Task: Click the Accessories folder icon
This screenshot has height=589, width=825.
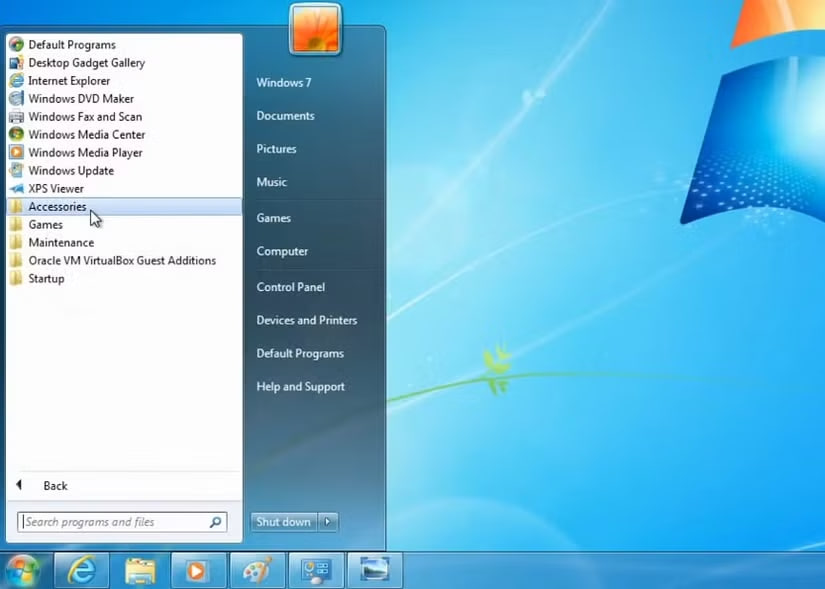Action: (x=16, y=206)
